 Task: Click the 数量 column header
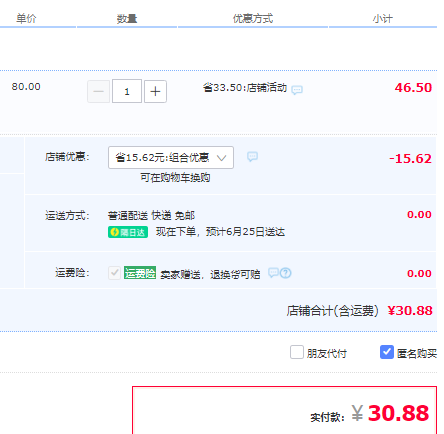pos(127,19)
